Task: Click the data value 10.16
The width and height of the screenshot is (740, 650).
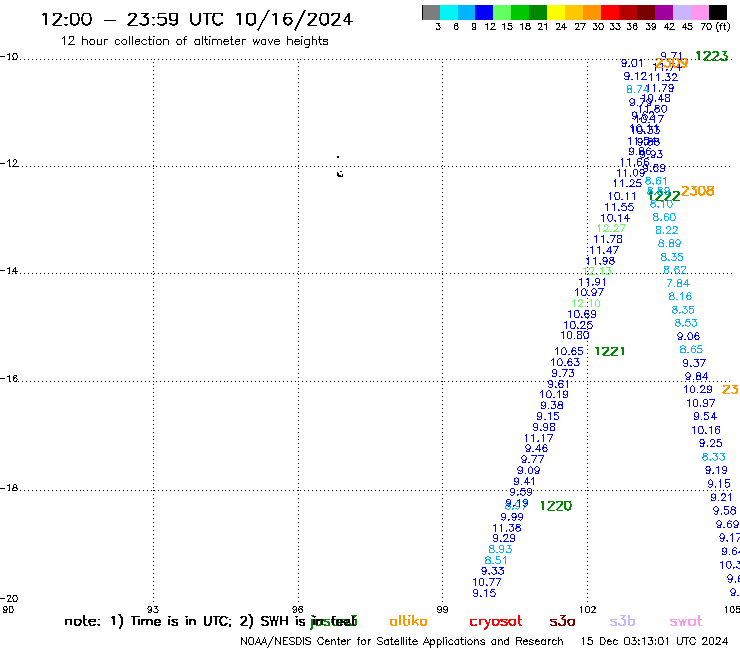Action: (x=706, y=431)
